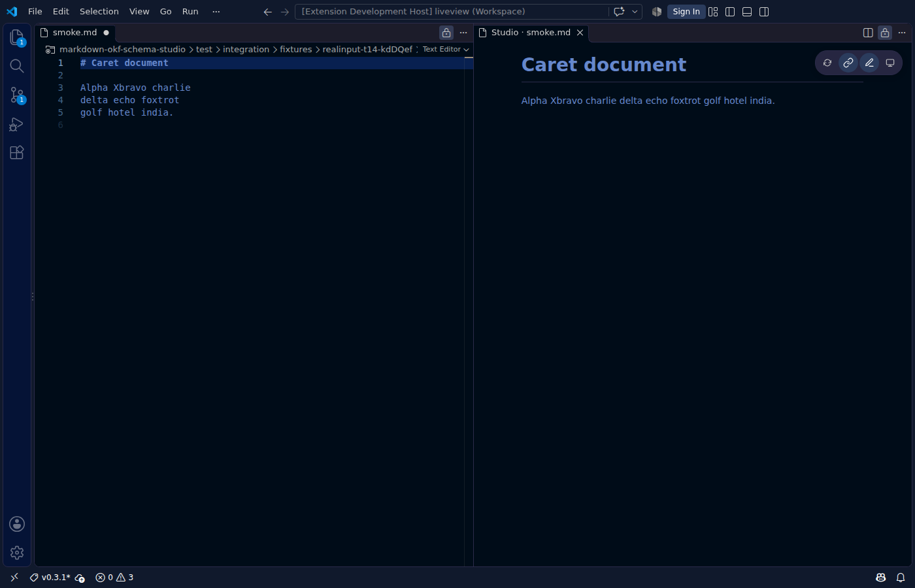Open the Text Editor dropdown in the breadcrumb bar
Screen dimensions: 915x588
click(x=446, y=49)
